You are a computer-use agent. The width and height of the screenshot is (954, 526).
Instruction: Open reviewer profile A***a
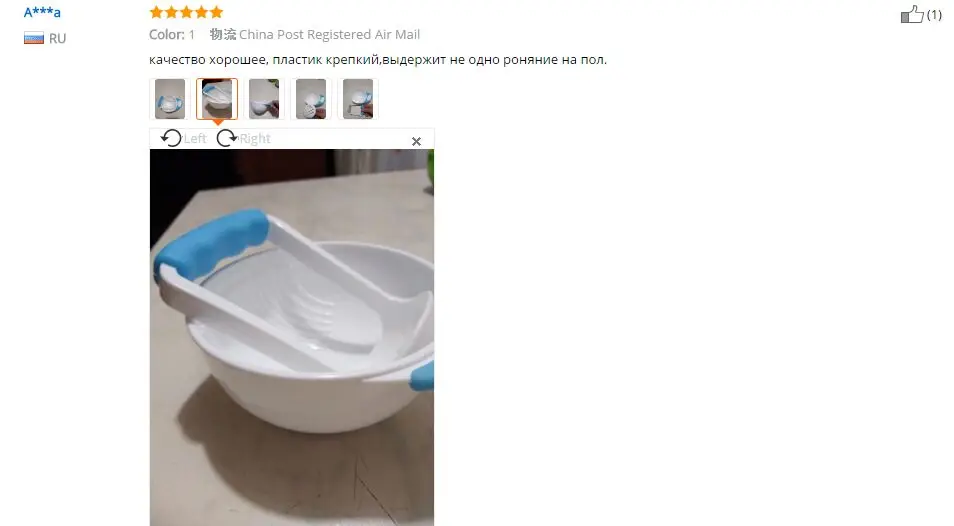(42, 12)
